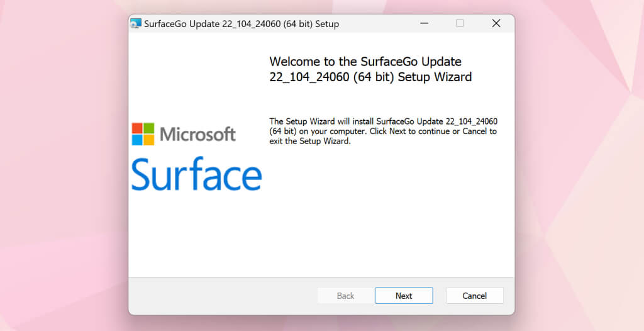Screen dimensions: 644x331
Task: Cancel the SurfaceGo Update setup wizard
Action: tap(474, 296)
